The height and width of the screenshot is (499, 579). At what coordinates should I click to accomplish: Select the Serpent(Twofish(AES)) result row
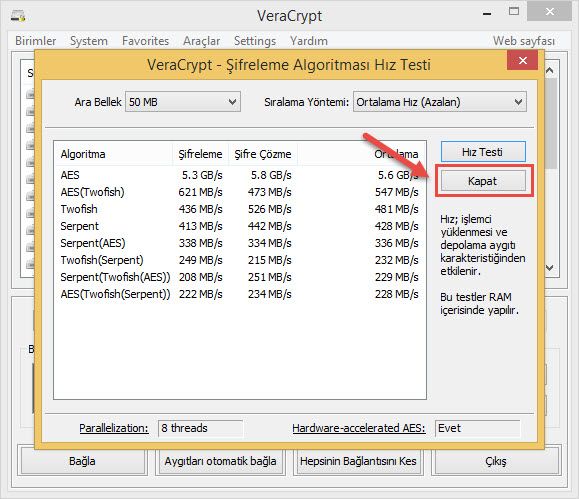(239, 277)
